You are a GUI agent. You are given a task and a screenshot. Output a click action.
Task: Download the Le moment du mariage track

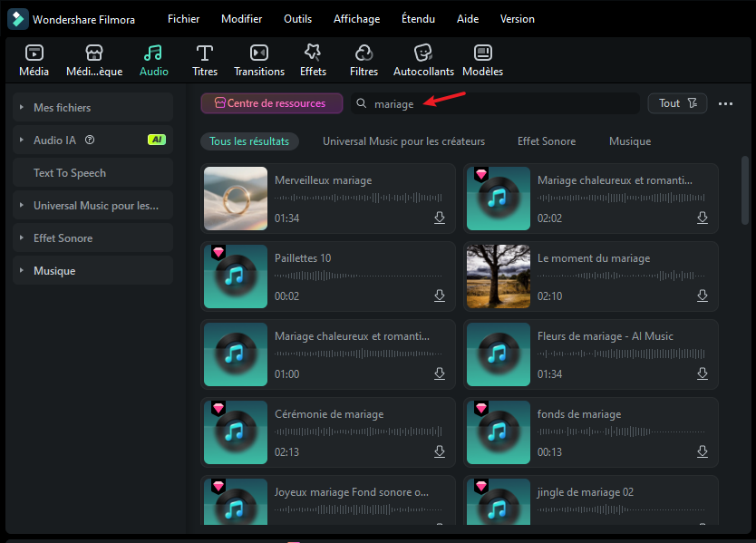[x=703, y=296]
